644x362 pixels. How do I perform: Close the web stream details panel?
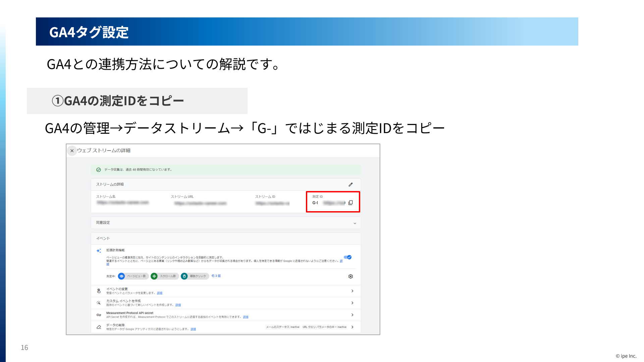pyautogui.click(x=72, y=151)
